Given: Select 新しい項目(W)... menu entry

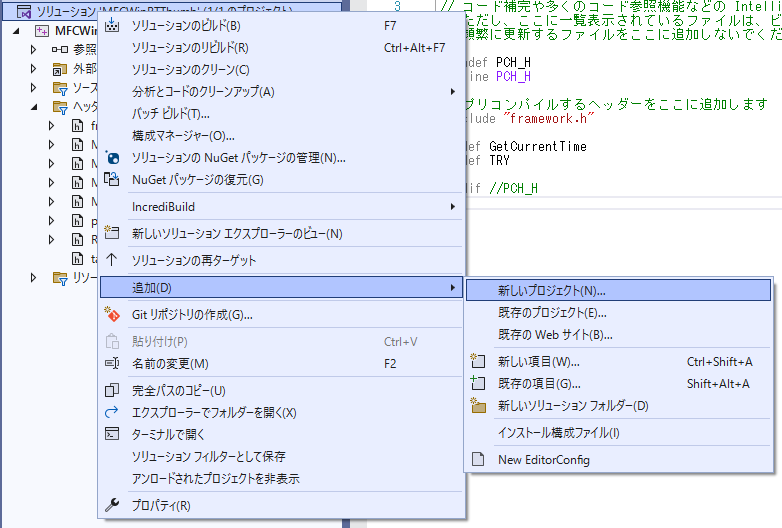Looking at the screenshot, I should (x=618, y=361).
